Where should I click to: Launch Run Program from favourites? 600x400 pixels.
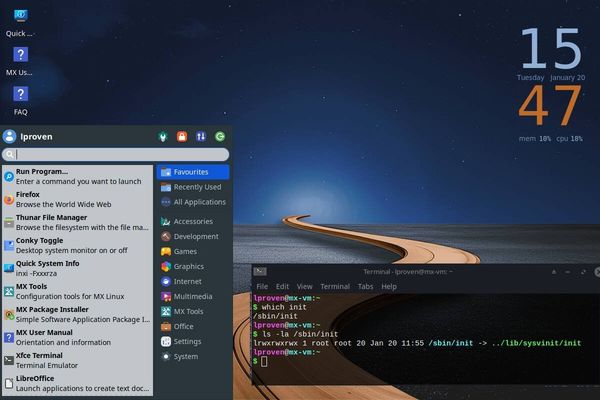(x=77, y=176)
